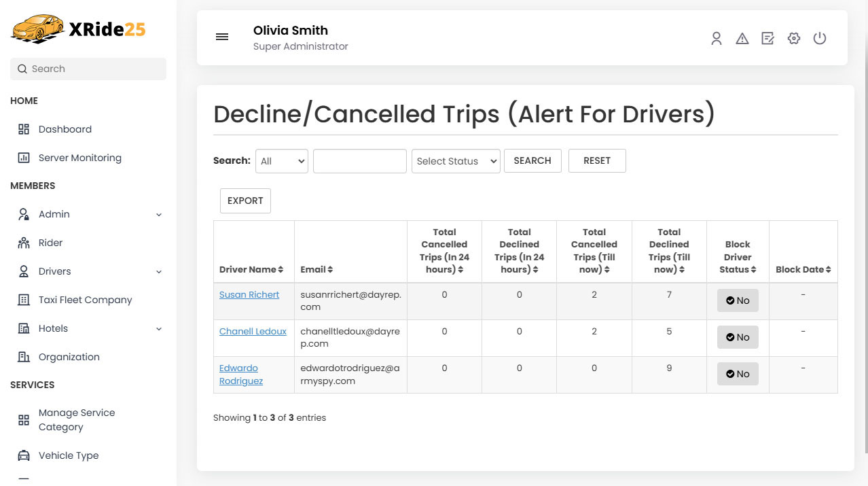Sort by Driver Name column arrows
Image resolution: width=868 pixels, height=486 pixels.
(281, 270)
